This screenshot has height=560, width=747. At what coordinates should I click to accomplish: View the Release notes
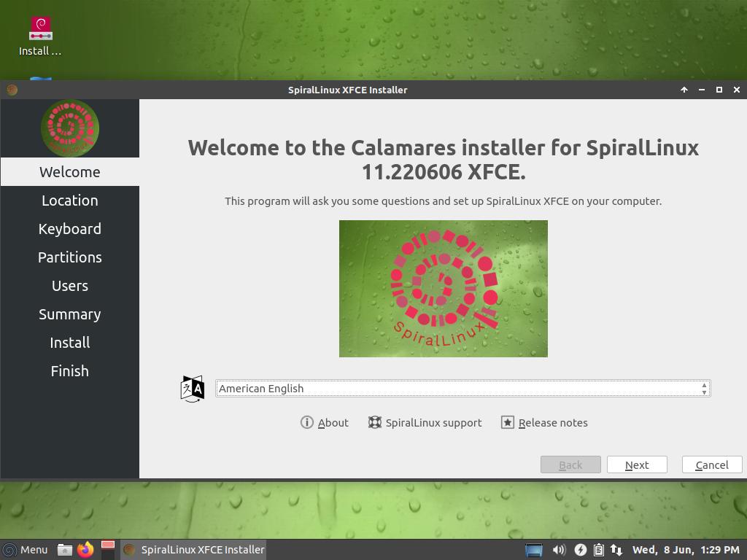click(544, 422)
